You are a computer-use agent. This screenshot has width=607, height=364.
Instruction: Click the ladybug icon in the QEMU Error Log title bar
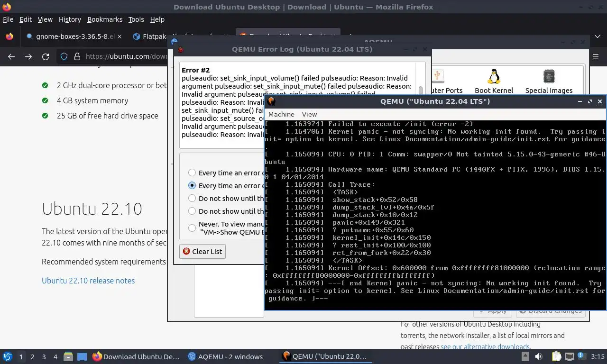[180, 49]
